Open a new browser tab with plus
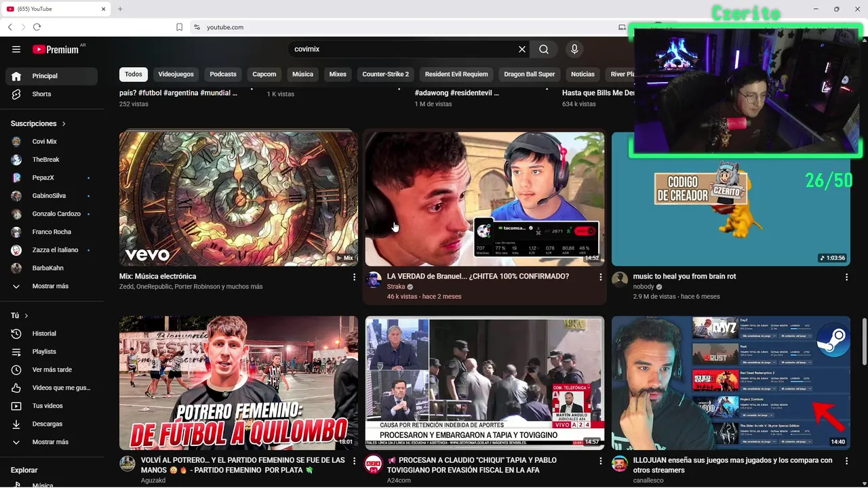868x488 pixels. 120,9
